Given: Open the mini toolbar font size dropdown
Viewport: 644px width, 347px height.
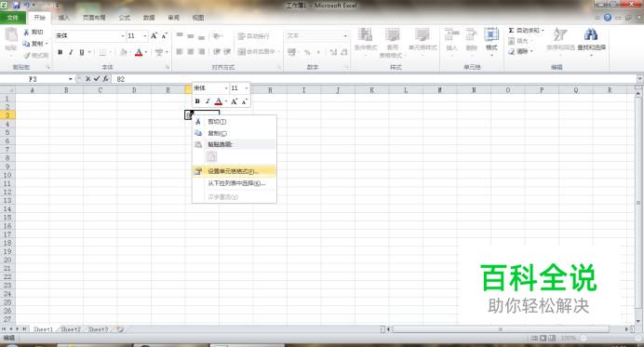Looking at the screenshot, I should (247, 88).
